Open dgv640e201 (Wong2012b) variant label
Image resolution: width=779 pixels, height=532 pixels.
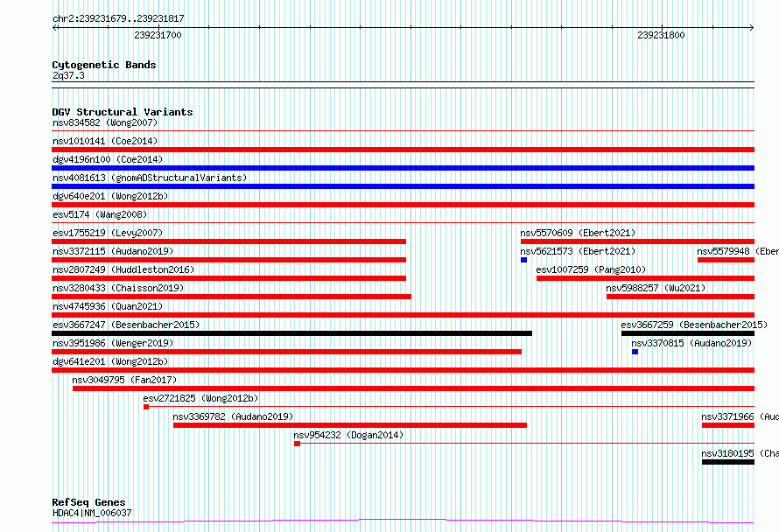point(109,196)
